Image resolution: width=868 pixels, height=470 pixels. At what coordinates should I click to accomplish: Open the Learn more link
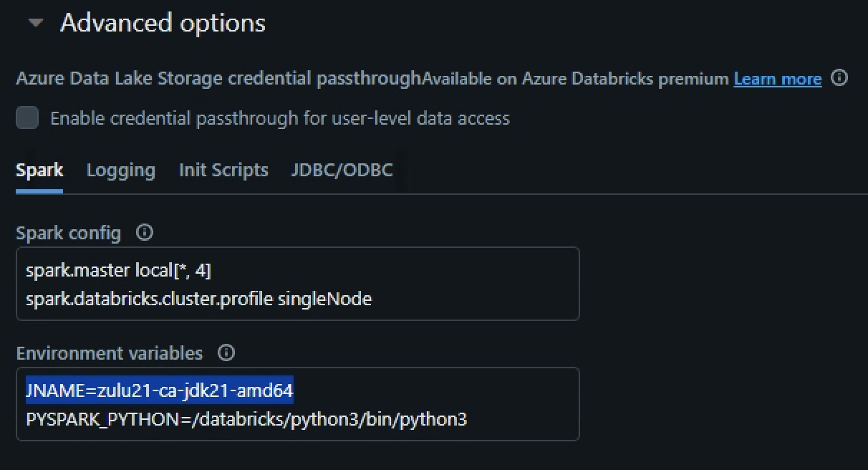777,79
